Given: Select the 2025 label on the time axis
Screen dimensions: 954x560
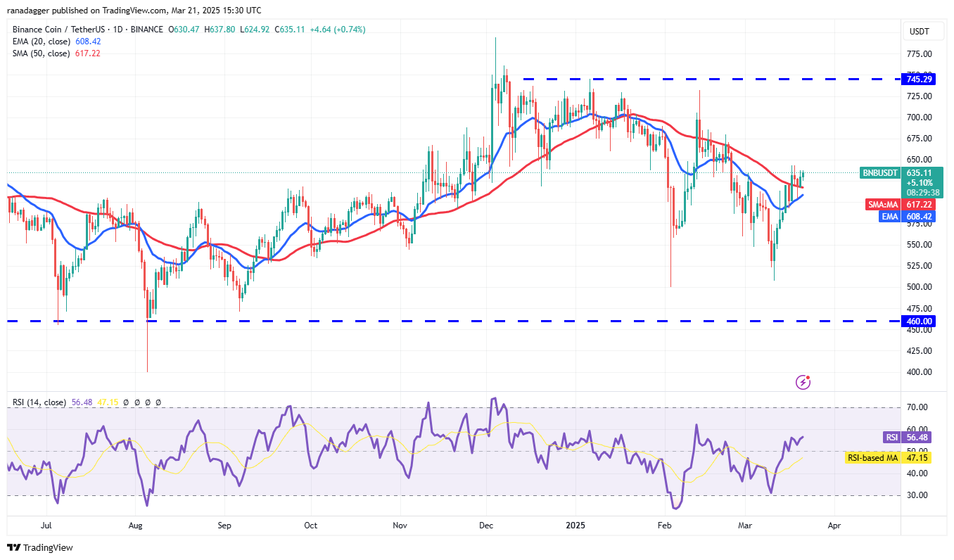Looking at the screenshot, I should (x=576, y=525).
